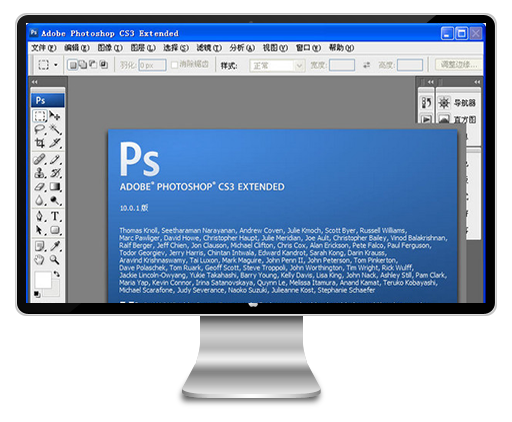Maximize the Photoshop window
The image size is (512, 422).
pos(461,33)
